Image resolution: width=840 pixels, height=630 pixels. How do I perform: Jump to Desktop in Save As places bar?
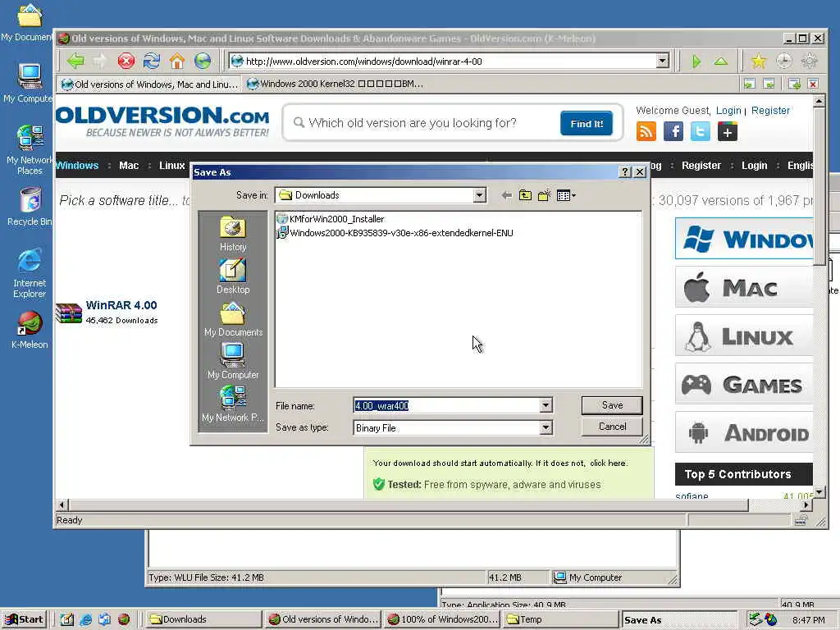point(232,276)
